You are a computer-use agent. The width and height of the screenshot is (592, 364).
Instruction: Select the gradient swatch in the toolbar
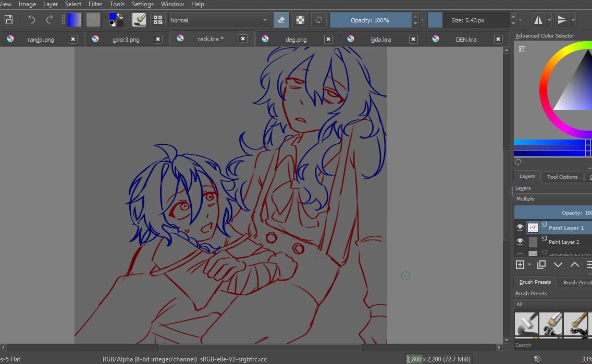(x=74, y=19)
